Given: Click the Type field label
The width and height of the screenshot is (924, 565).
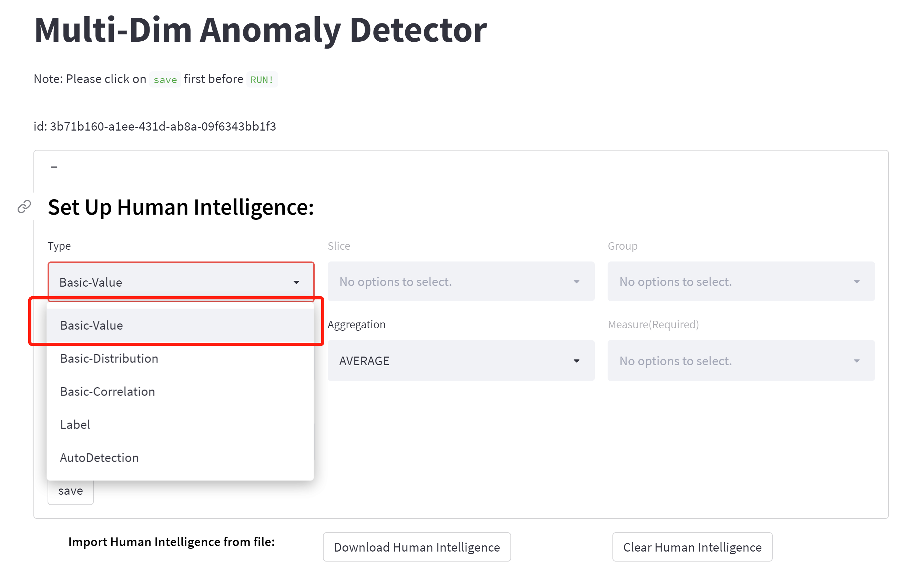Looking at the screenshot, I should (x=59, y=246).
